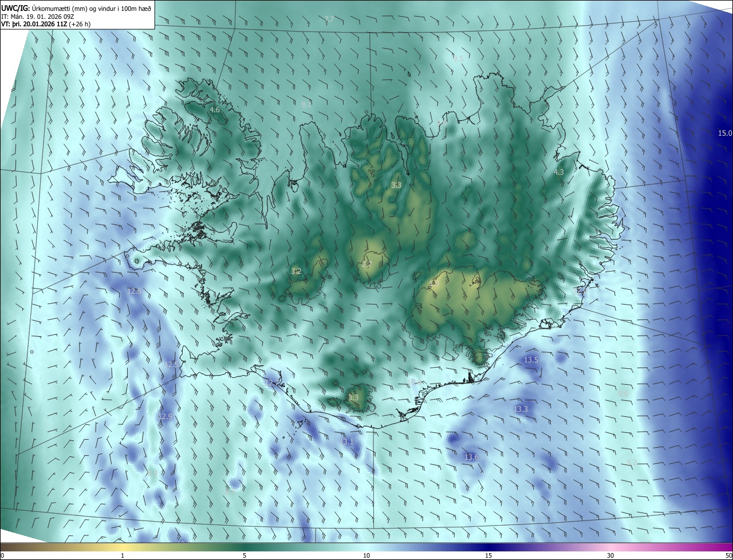The image size is (733, 560).
Task: Click color scale tick labeled 15
Action: click(488, 555)
